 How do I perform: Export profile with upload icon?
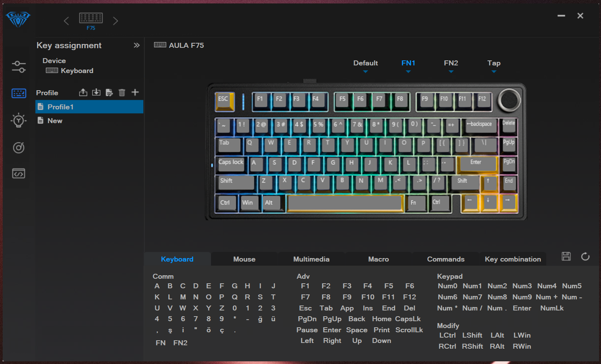83,93
